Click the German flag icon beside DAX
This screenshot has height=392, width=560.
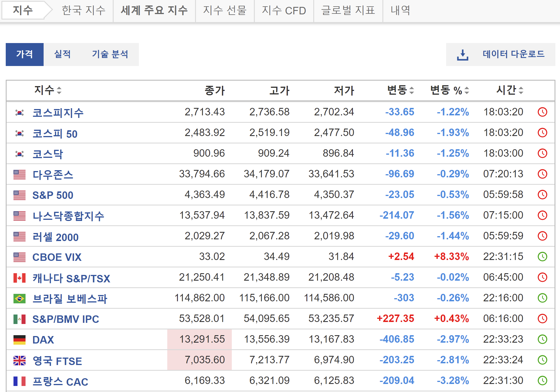click(20, 340)
